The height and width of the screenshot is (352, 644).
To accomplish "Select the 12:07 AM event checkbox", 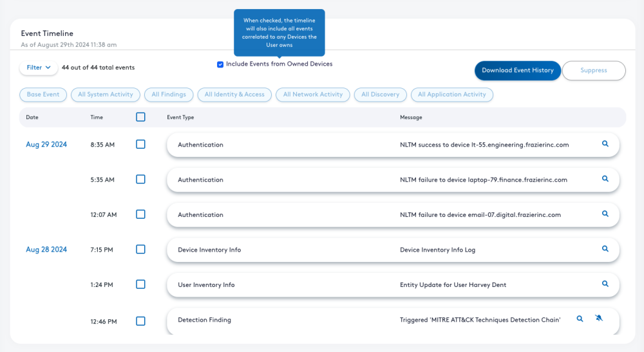I will (140, 214).
